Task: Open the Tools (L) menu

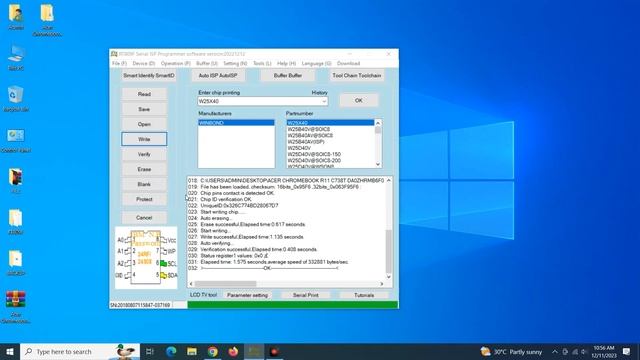Action: pos(262,64)
